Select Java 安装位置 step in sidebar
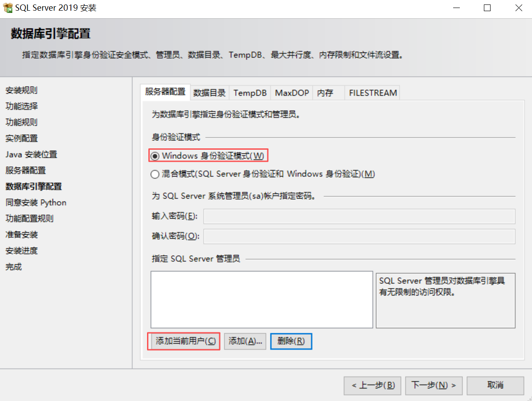 coord(31,154)
